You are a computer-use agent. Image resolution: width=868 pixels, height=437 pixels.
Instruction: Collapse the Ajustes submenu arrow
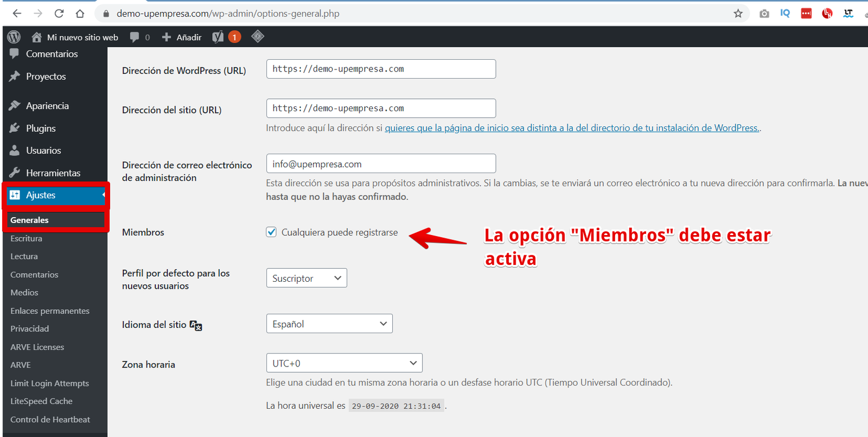[x=104, y=195]
